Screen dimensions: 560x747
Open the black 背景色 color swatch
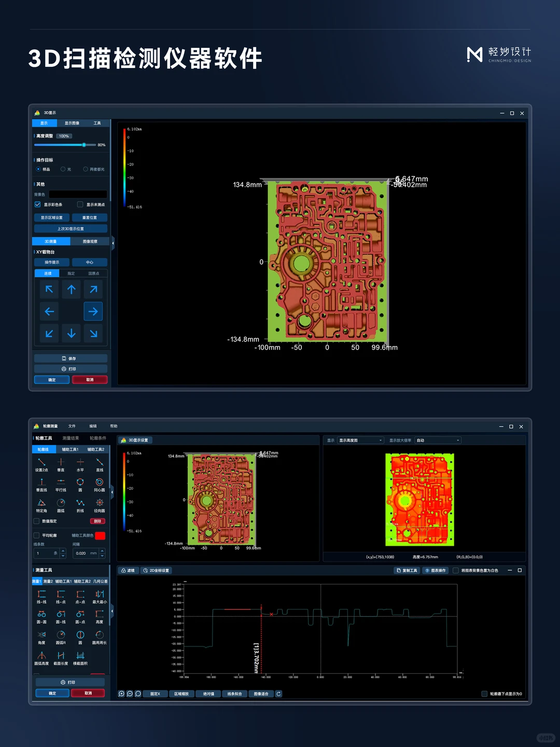[x=78, y=194]
